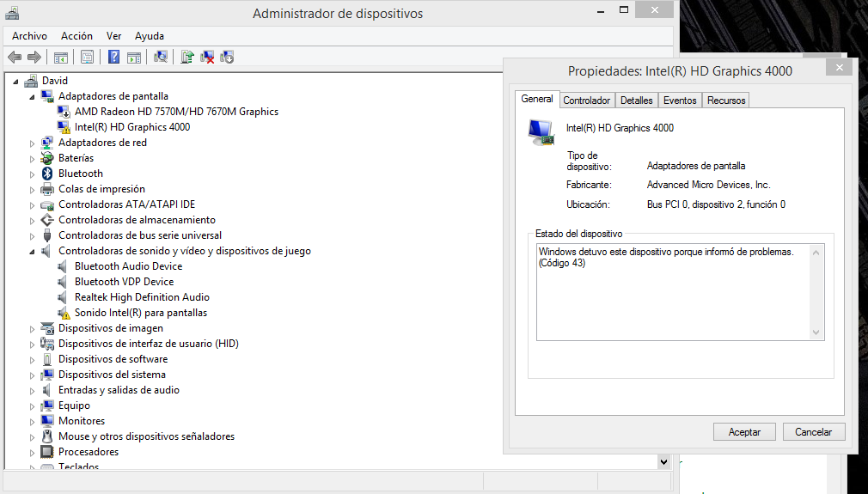Click the Scan for hardware changes icon
The width and height of the screenshot is (868, 494).
click(x=161, y=57)
